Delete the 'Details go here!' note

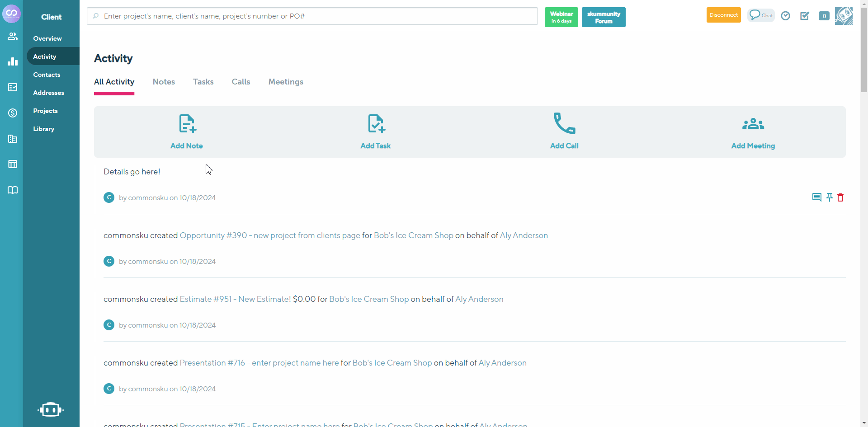pyautogui.click(x=840, y=197)
